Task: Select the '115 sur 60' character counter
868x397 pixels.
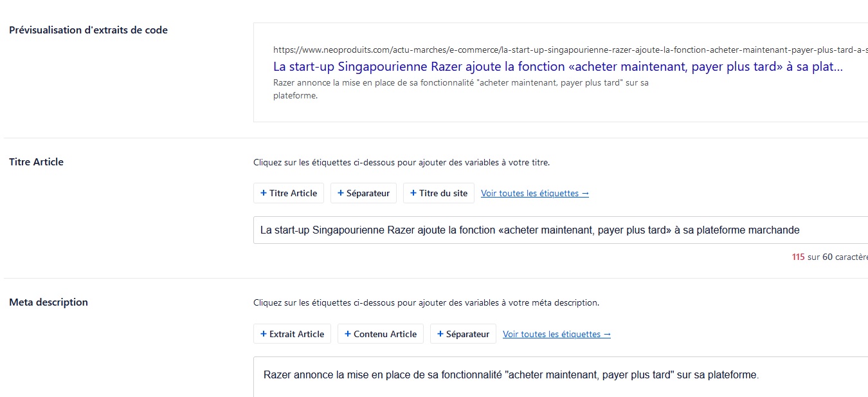Action: [x=829, y=257]
